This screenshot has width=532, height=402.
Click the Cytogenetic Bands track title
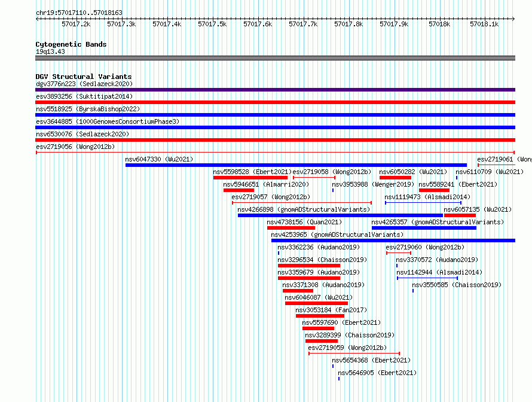coord(71,44)
